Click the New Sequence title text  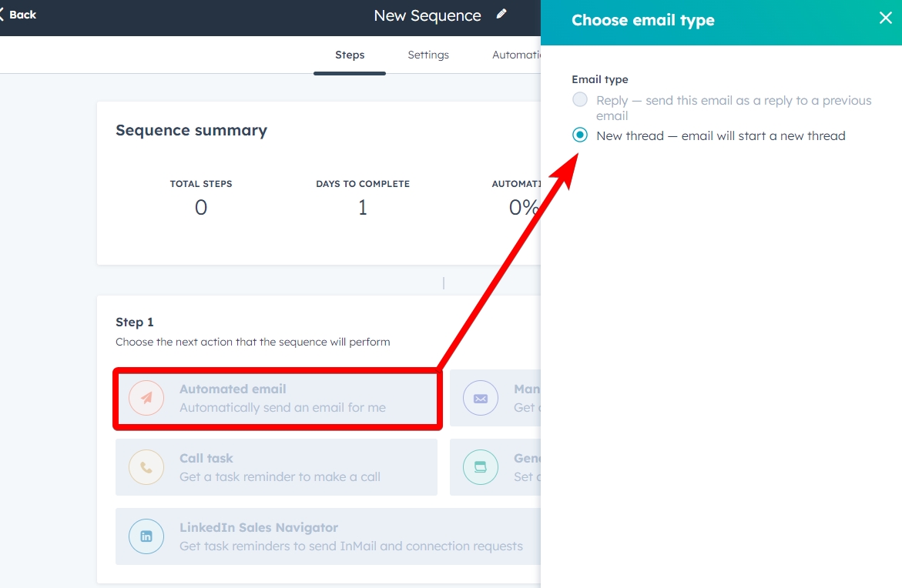[x=428, y=15]
